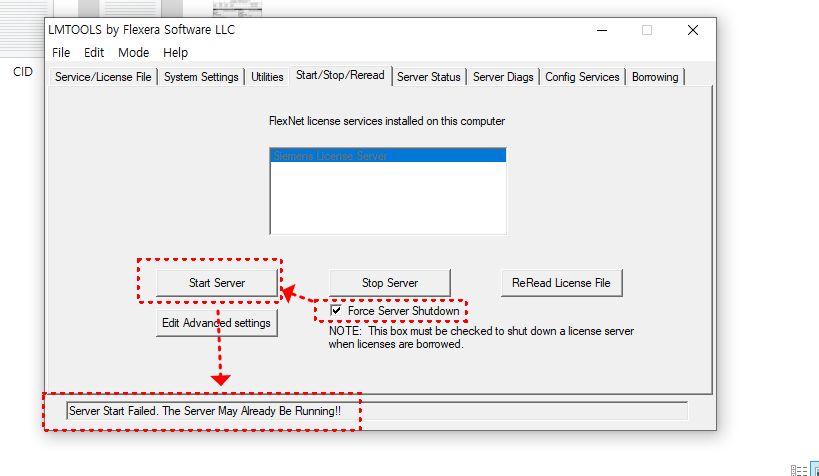Switch to System Settings tab
The height and width of the screenshot is (476, 819).
tap(201, 77)
